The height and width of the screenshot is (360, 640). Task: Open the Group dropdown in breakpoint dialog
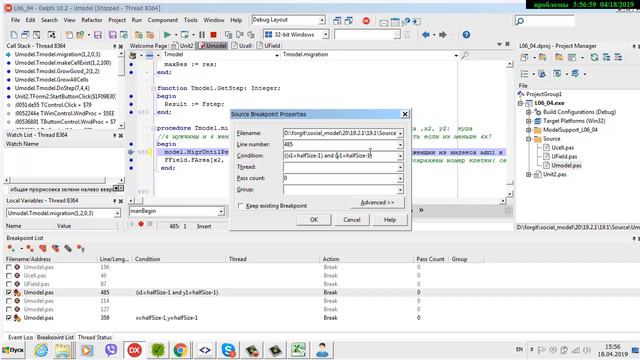[x=400, y=189]
